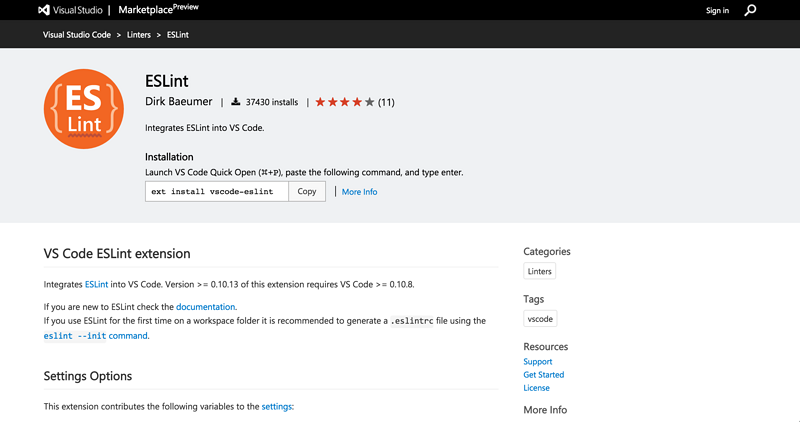The height and width of the screenshot is (422, 800).
Task: Open the ESLint link in description
Action: coord(96,285)
